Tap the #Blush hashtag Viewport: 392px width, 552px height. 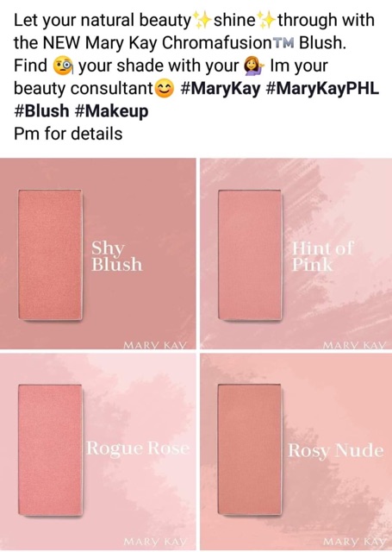(41, 111)
